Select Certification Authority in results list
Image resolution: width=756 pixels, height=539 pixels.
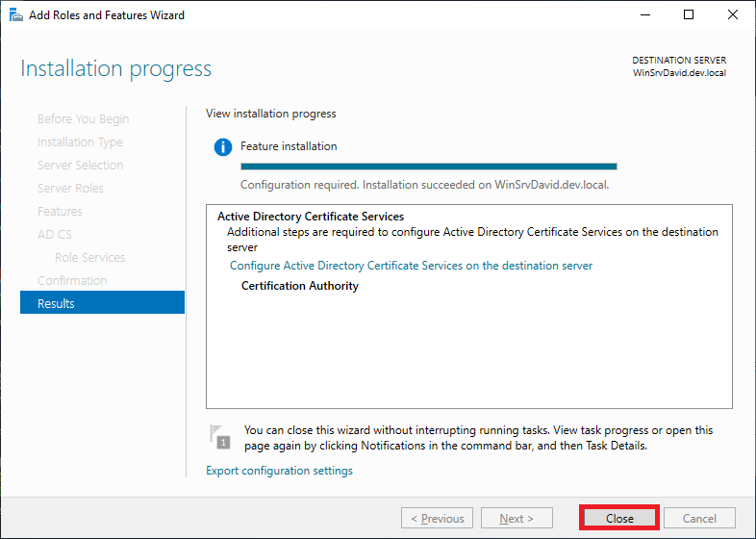[x=299, y=286]
